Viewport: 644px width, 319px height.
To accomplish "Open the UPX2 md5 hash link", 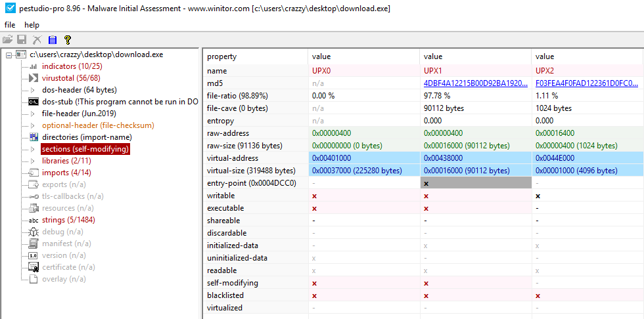I will click(587, 83).
